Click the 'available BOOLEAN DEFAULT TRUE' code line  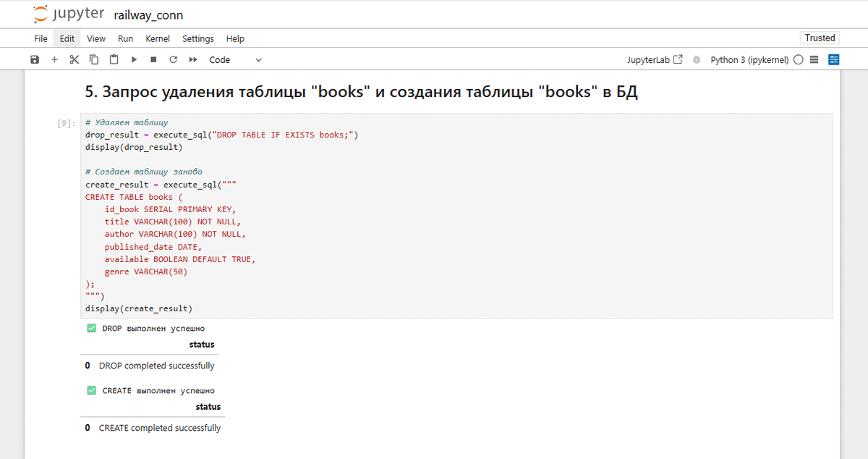point(180,258)
